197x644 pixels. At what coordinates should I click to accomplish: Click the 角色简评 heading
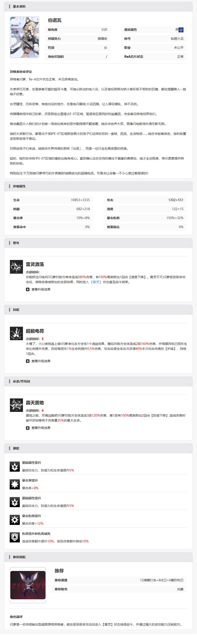16,617
